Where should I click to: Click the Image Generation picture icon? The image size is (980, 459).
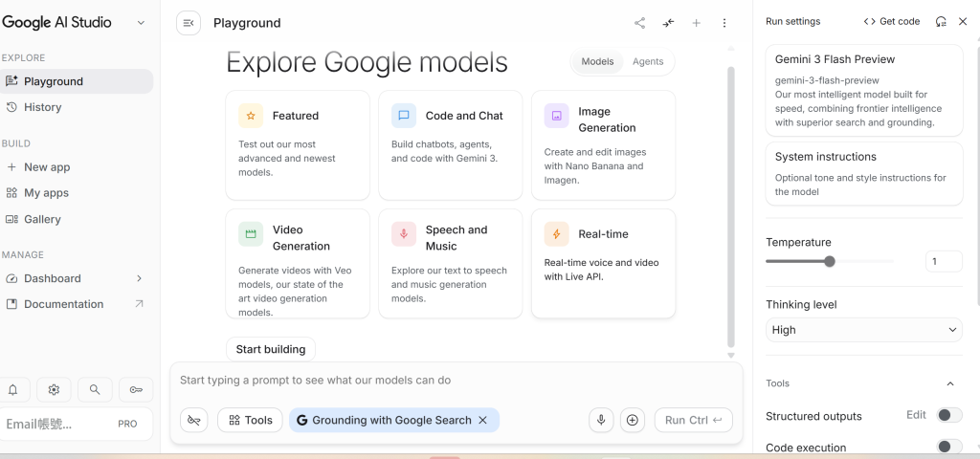click(x=556, y=116)
